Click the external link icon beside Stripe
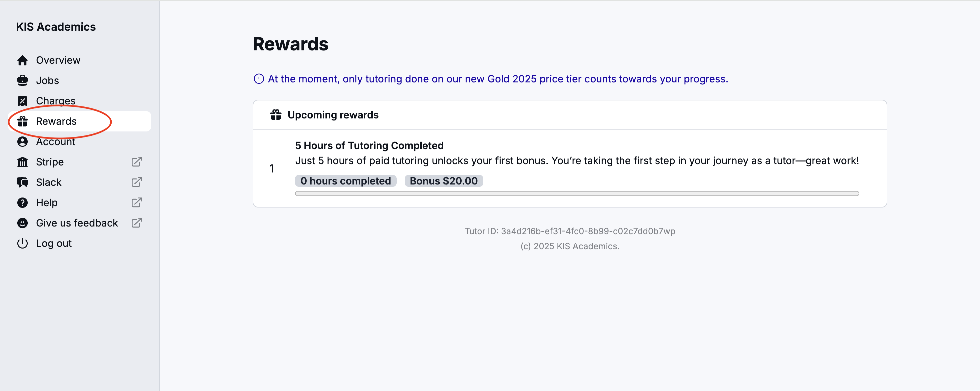Viewport: 980px width, 391px height. (x=137, y=162)
